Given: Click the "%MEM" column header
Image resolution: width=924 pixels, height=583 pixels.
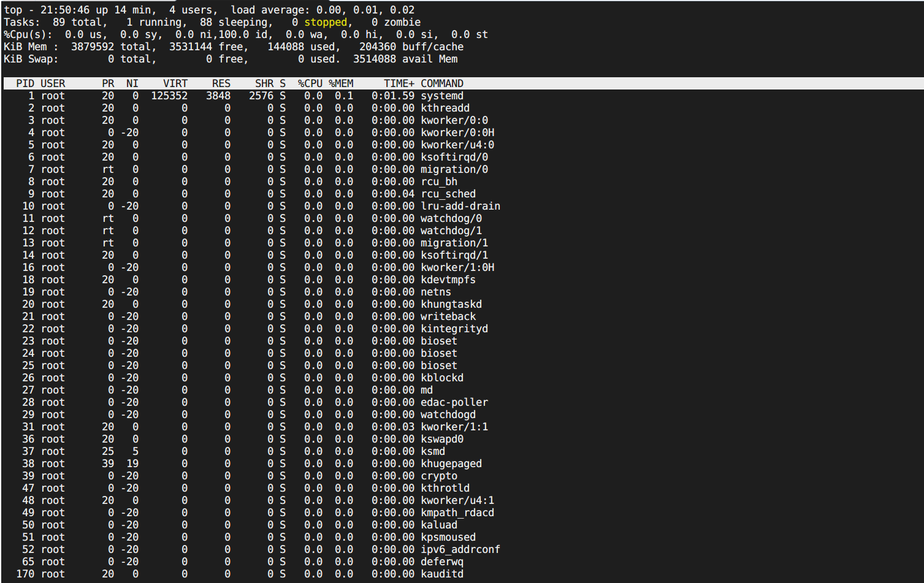Looking at the screenshot, I should (341, 83).
